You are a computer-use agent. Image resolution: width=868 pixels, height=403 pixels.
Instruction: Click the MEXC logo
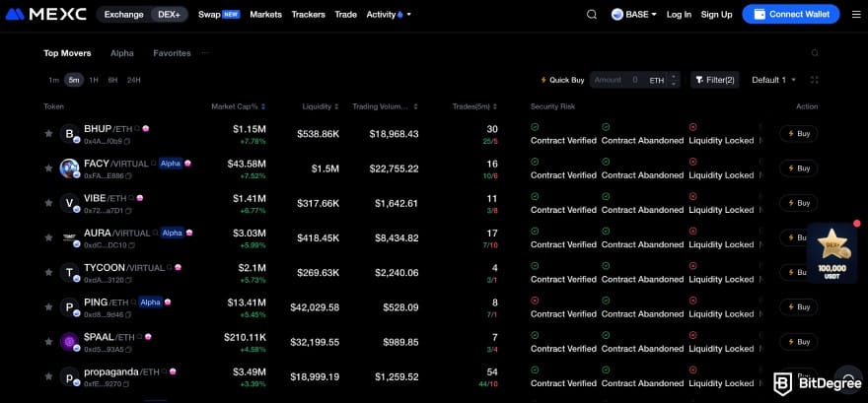pos(46,15)
